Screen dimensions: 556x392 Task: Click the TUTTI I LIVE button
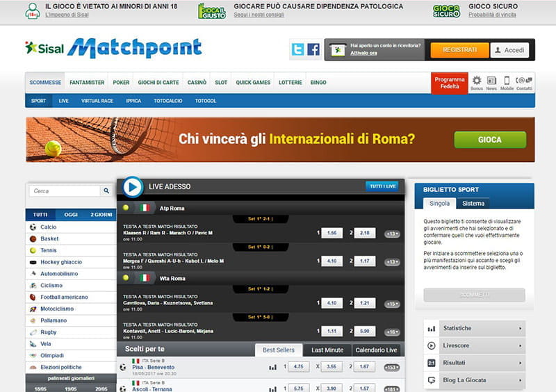(x=382, y=186)
